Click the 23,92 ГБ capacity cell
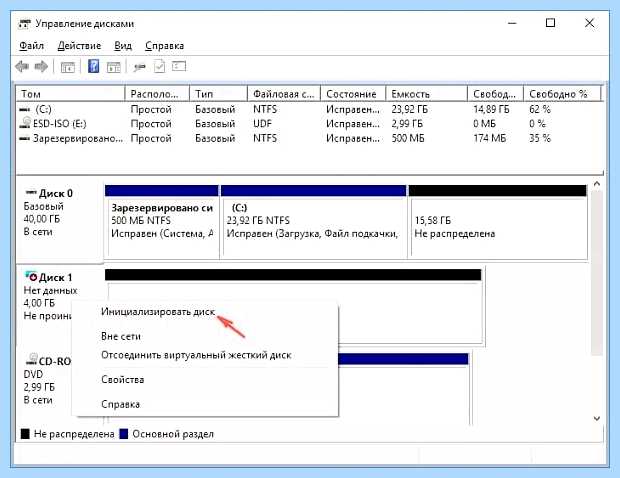620x478 pixels. coord(410,110)
